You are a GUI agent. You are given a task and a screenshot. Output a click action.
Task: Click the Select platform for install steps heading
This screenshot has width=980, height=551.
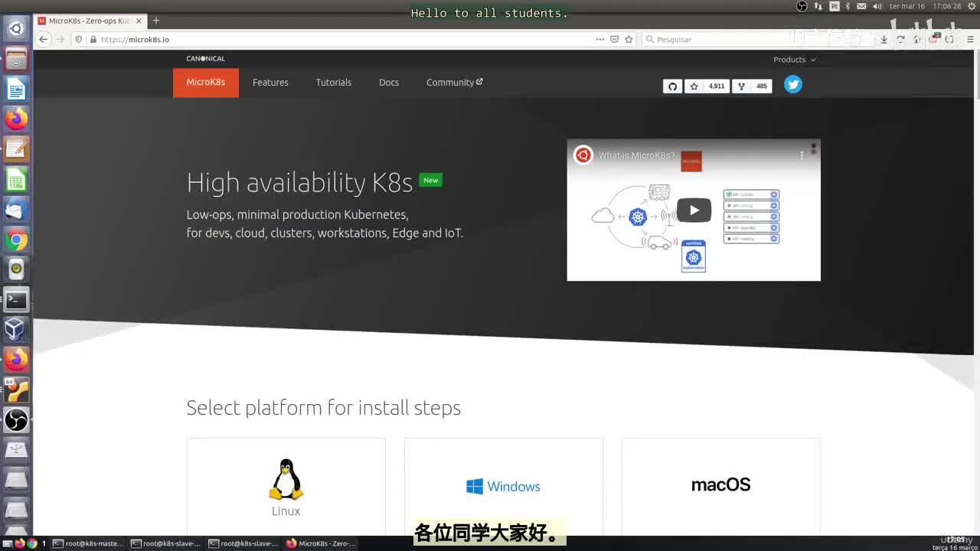[x=324, y=408]
